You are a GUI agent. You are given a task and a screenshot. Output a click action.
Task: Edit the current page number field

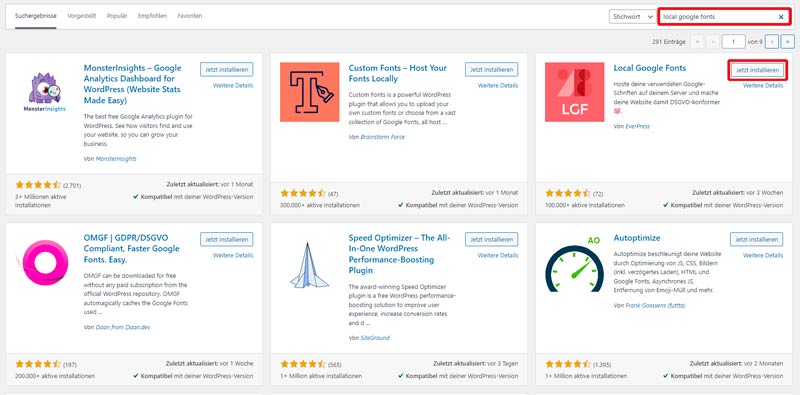(x=733, y=42)
